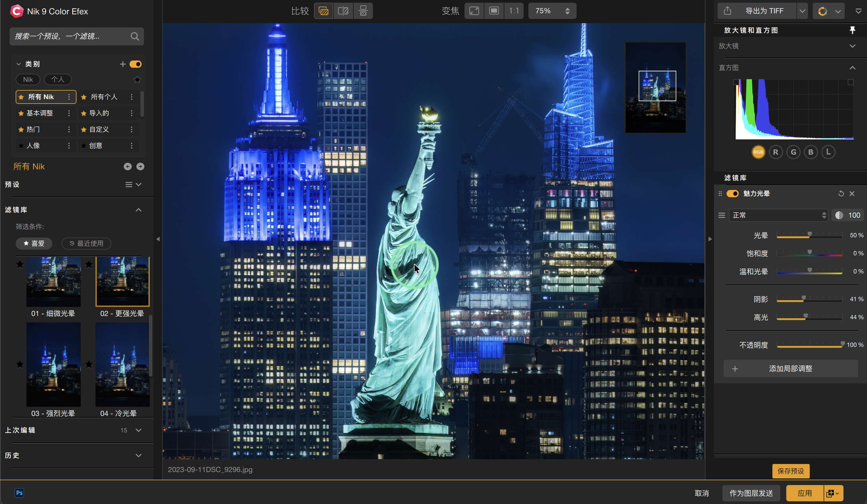Click the share export icon
Screen dimensions: 867x504
coord(727,11)
